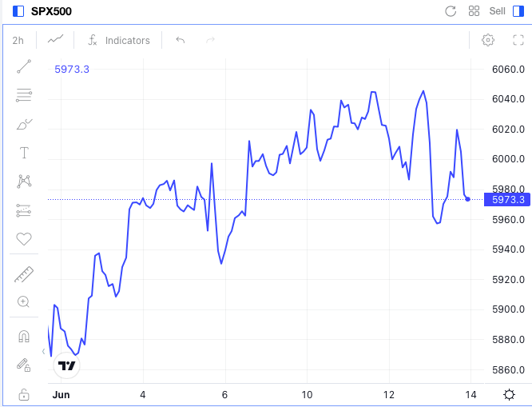
Task: Click the Sell button
Action: pos(497,11)
